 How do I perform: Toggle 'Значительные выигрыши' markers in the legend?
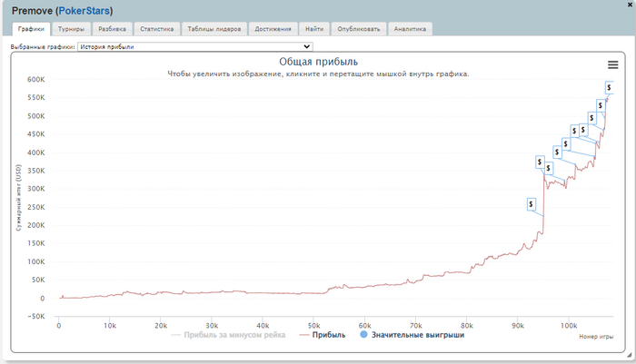tap(412, 335)
